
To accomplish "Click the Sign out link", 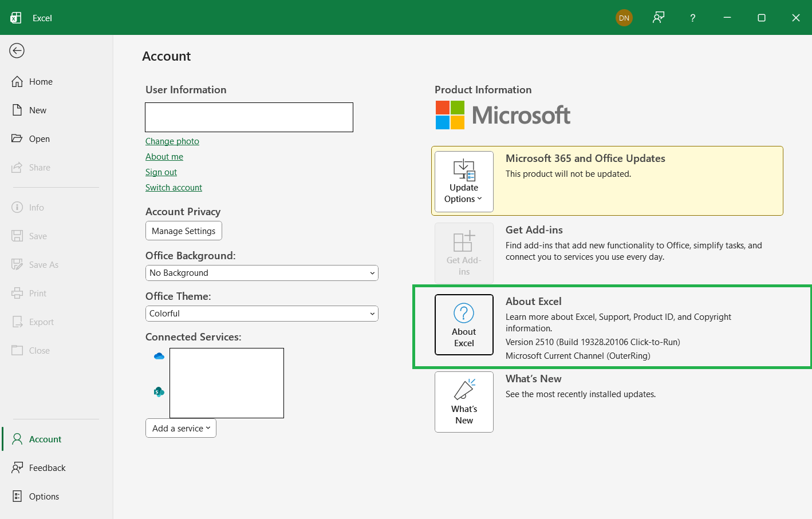I will pyautogui.click(x=161, y=172).
